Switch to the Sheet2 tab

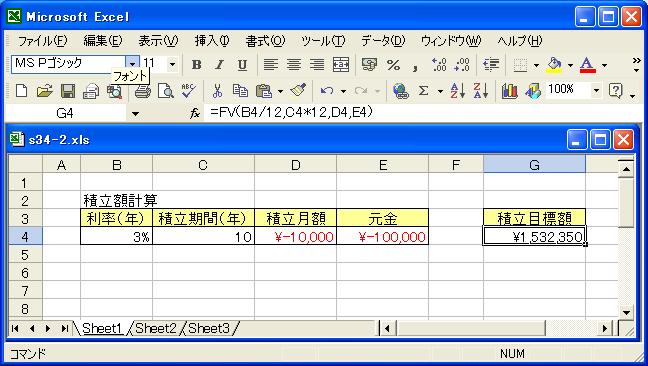[156, 328]
